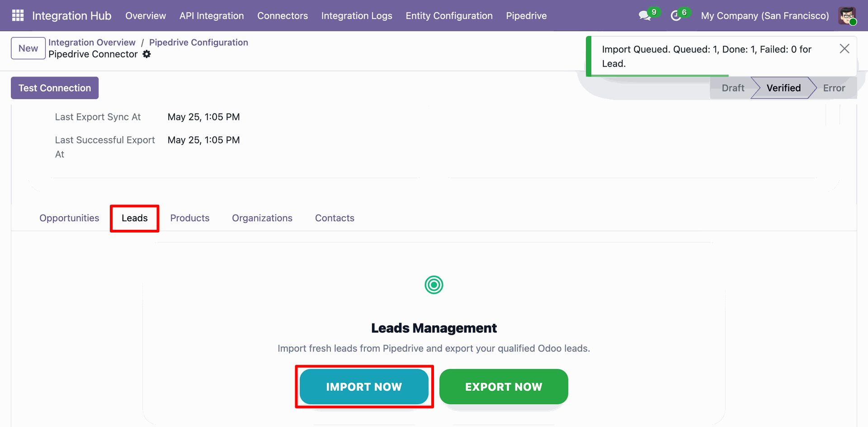
Task: Open the activities clock icon with badge 6
Action: 676,16
